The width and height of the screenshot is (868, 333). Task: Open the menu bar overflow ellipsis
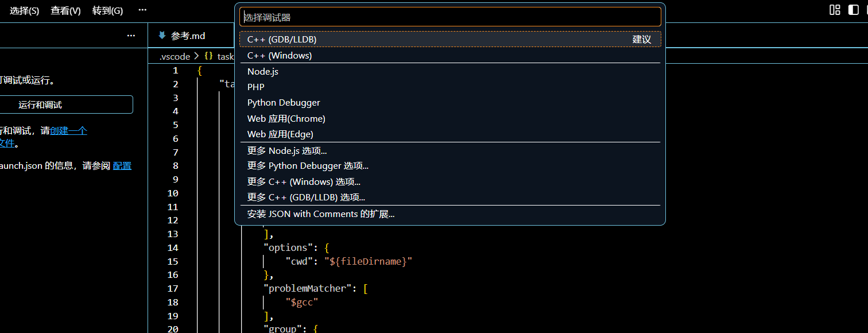point(142,10)
